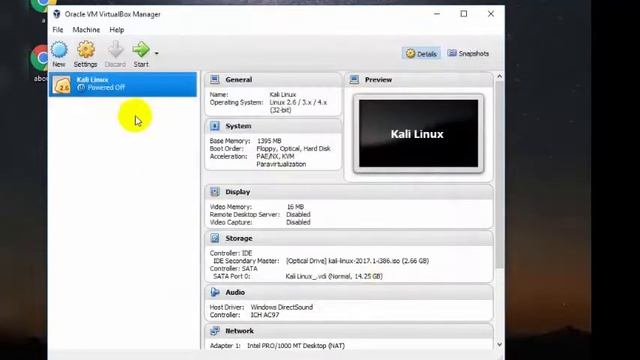640x360 pixels.
Task: Click the VirtualBox title bar app icon
Action: point(57,14)
